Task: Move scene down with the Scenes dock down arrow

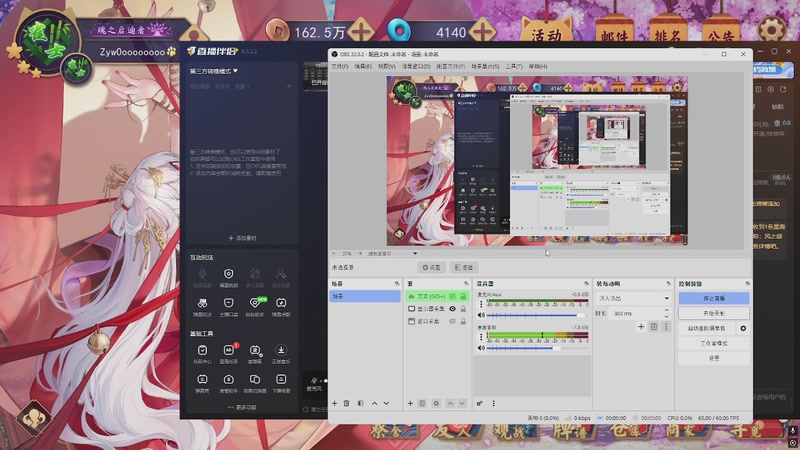Action: [x=386, y=403]
